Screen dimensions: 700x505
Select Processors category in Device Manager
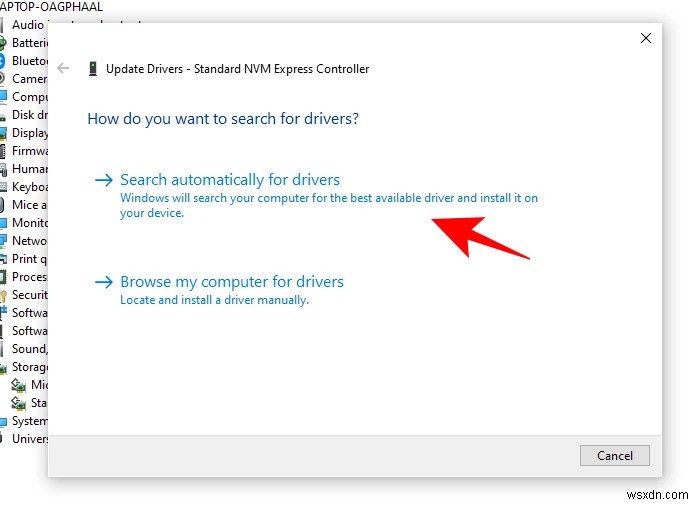tap(29, 277)
